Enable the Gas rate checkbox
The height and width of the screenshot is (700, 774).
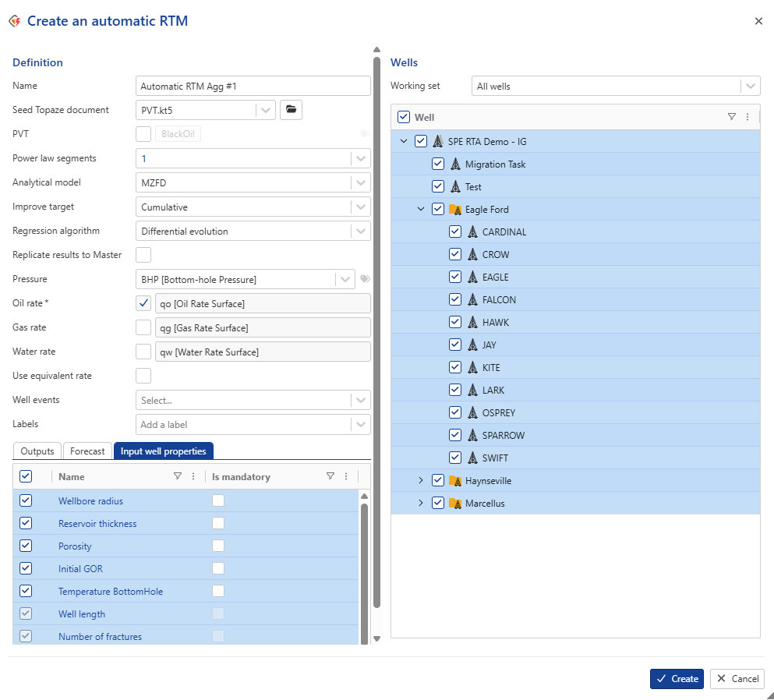143,327
